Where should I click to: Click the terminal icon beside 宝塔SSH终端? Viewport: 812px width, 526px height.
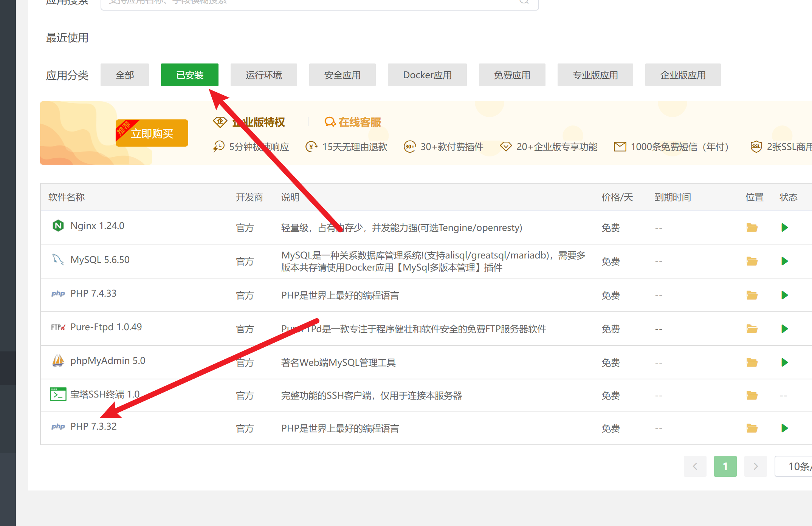(x=58, y=394)
